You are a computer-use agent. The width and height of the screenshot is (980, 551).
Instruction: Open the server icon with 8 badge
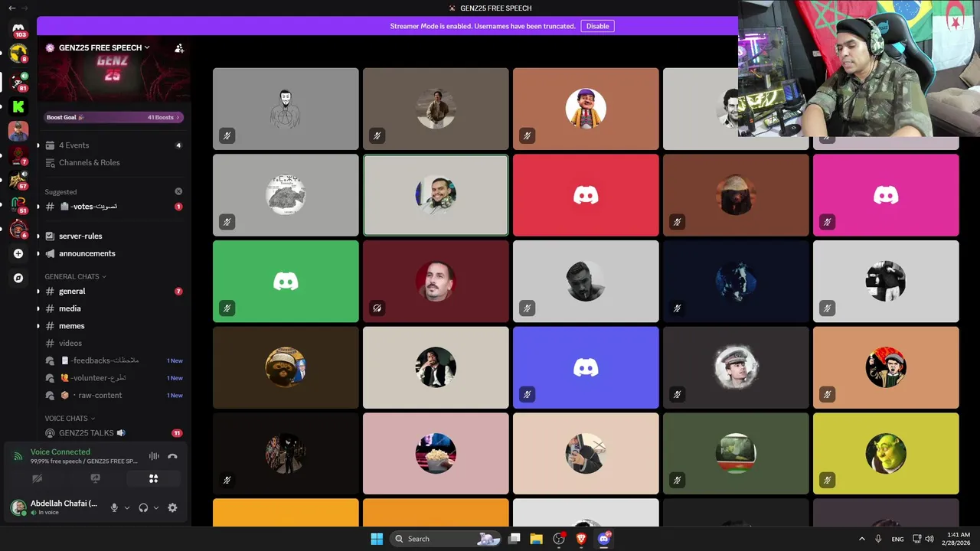click(18, 54)
